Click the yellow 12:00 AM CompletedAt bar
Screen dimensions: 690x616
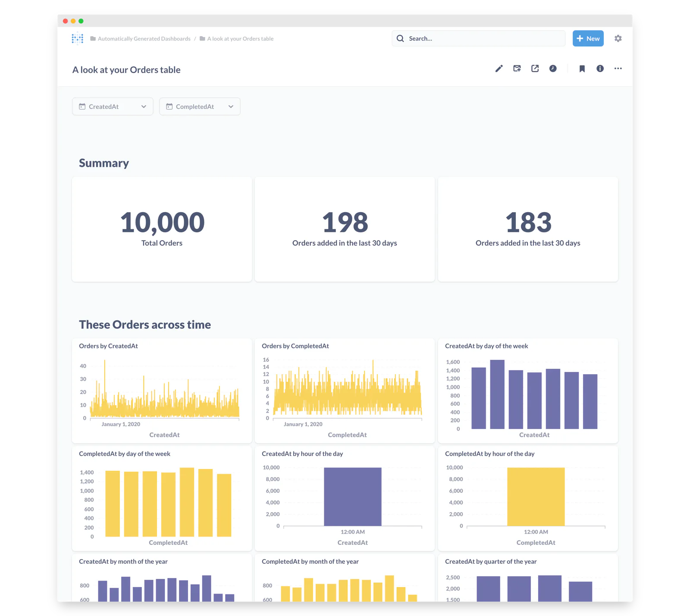coord(536,497)
